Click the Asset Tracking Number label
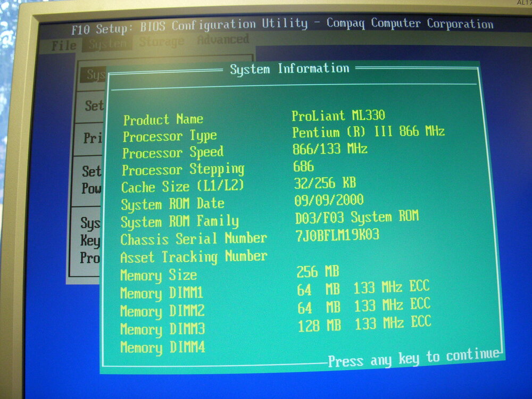532x399 pixels. pos(194,257)
